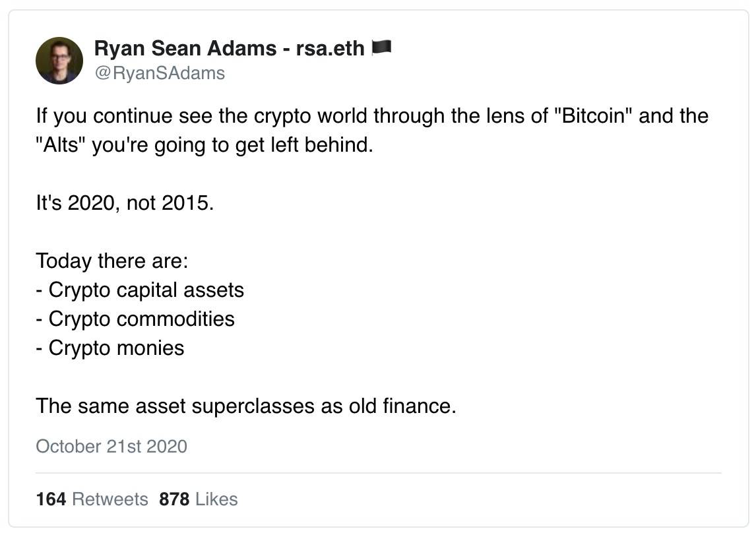Click the words "crypto world" in the first line

click(311, 116)
